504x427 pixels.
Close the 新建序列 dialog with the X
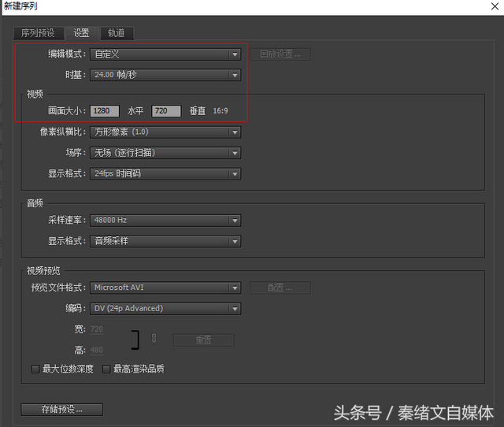[495, 6]
